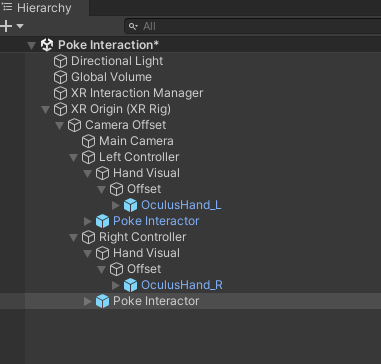Image resolution: width=381 pixels, height=364 pixels.
Task: Click the Main Camera cube icon
Action: (88, 141)
